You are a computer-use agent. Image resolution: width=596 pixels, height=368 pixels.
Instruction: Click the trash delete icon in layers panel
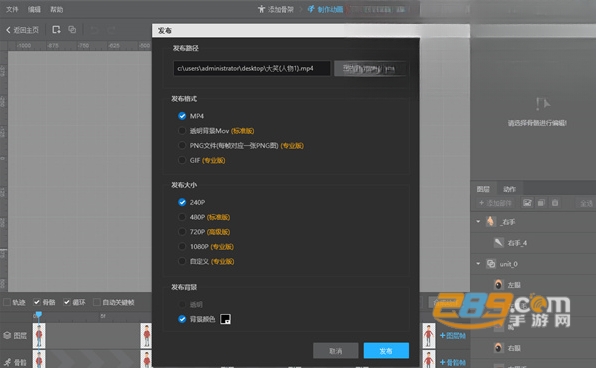(x=555, y=203)
